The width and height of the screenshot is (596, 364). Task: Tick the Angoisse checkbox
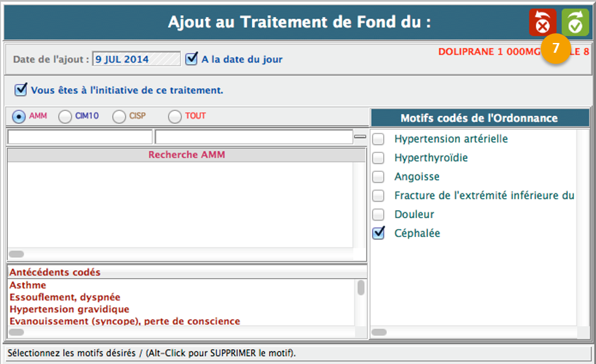(x=378, y=176)
